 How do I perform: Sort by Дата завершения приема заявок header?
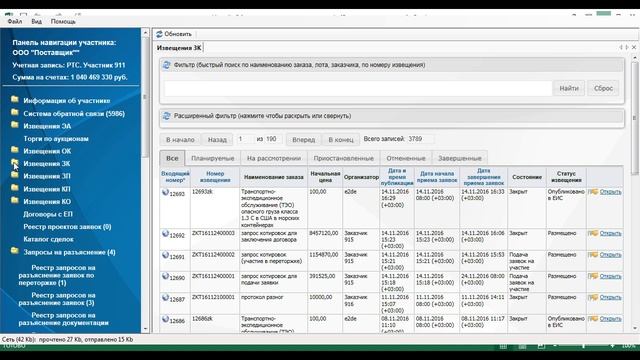(484, 177)
